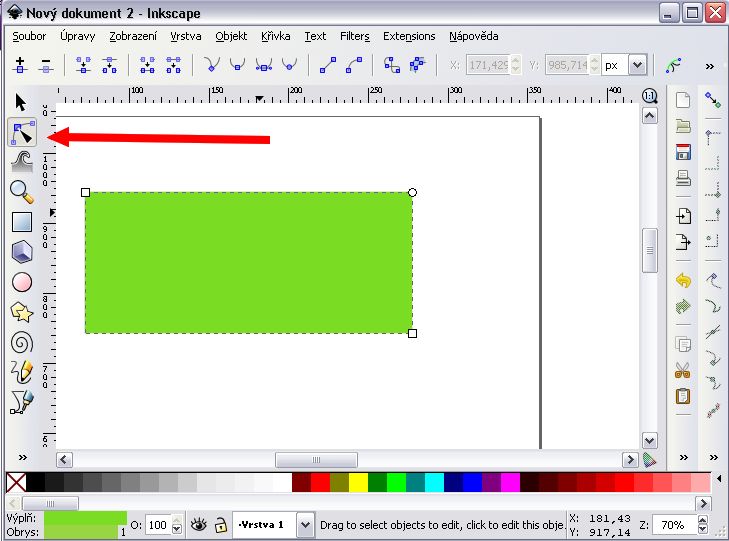Pick the no-color X swatch
Image resolution: width=729 pixels, height=541 pixels.
[x=16, y=482]
